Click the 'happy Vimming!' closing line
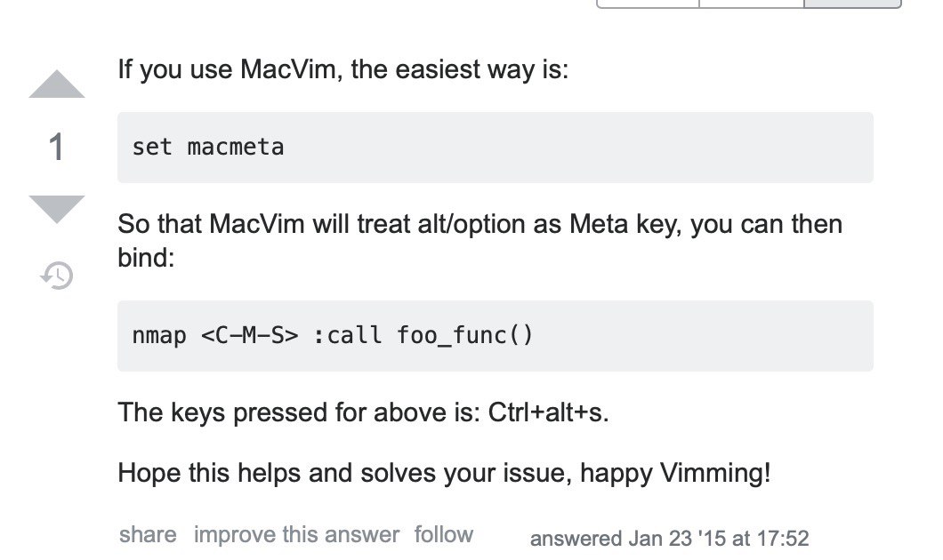This screenshot has width=943, height=560. coord(674,473)
